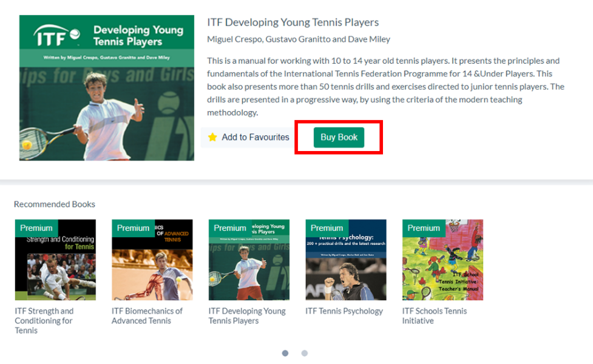
Task: Click the yellow star icon
Action: (x=212, y=137)
